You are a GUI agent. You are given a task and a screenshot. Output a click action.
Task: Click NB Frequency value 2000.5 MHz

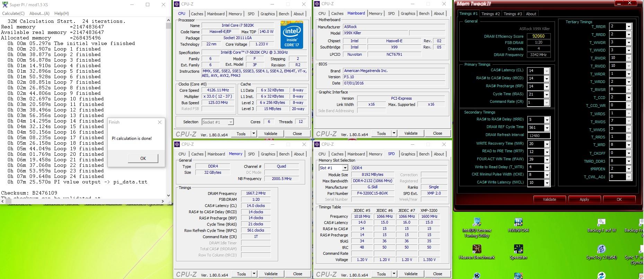tap(282, 179)
